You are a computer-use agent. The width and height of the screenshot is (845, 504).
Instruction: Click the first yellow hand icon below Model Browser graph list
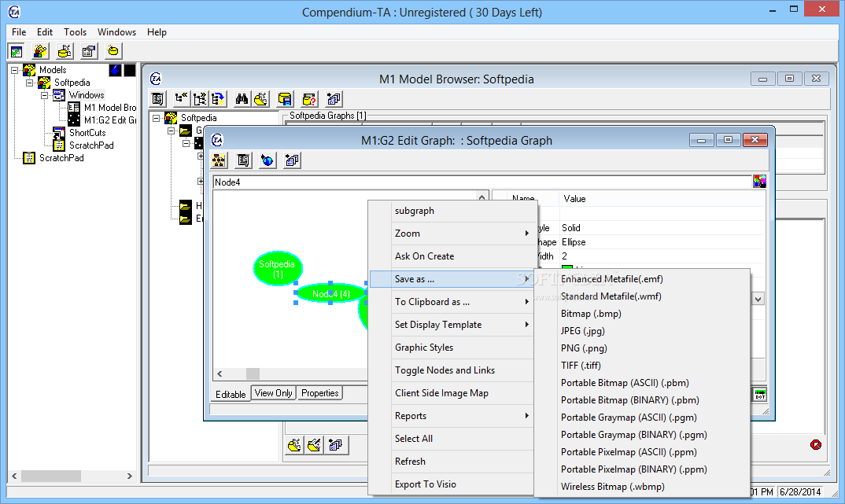click(294, 445)
